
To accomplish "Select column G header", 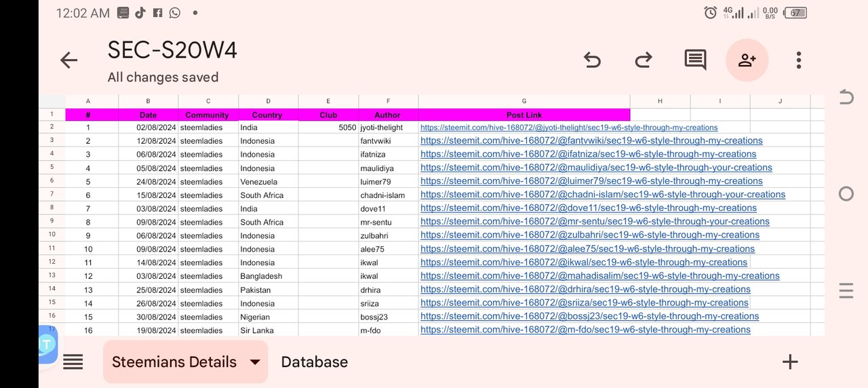I will pyautogui.click(x=524, y=101).
